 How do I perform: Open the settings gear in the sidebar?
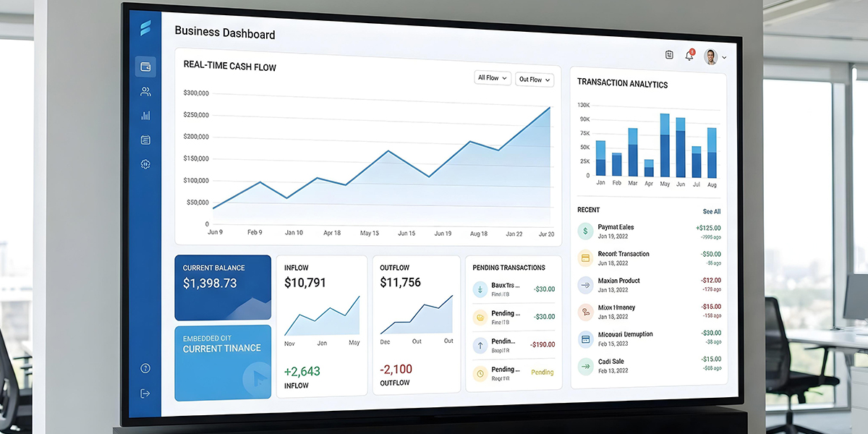(145, 164)
